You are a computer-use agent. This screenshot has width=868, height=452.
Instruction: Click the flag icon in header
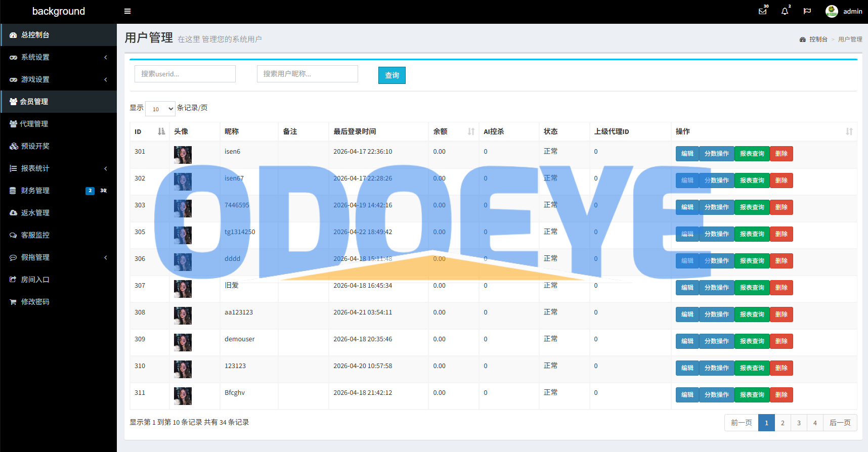click(x=807, y=11)
